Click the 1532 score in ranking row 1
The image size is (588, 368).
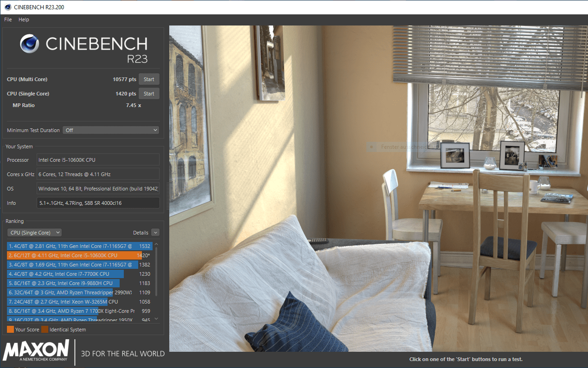pyautogui.click(x=145, y=246)
